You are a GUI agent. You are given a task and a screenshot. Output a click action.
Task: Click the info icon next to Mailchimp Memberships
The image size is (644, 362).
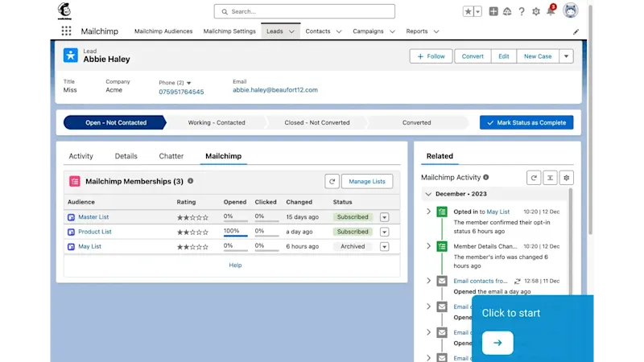pyautogui.click(x=191, y=181)
